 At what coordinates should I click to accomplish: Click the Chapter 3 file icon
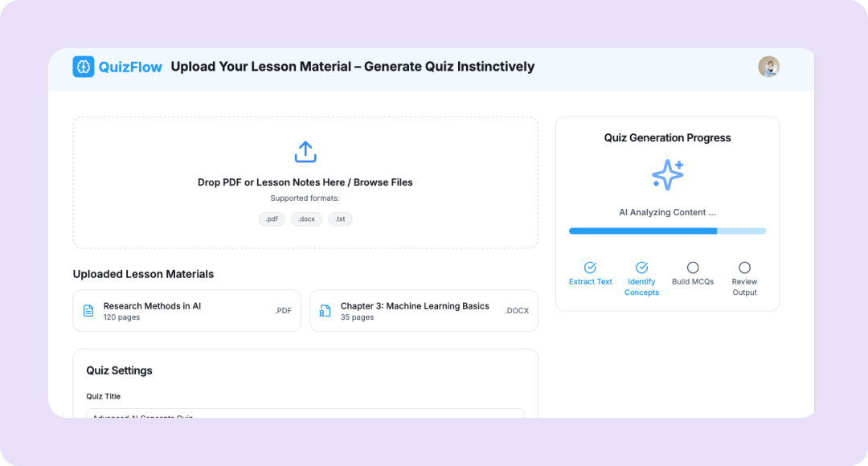click(325, 311)
